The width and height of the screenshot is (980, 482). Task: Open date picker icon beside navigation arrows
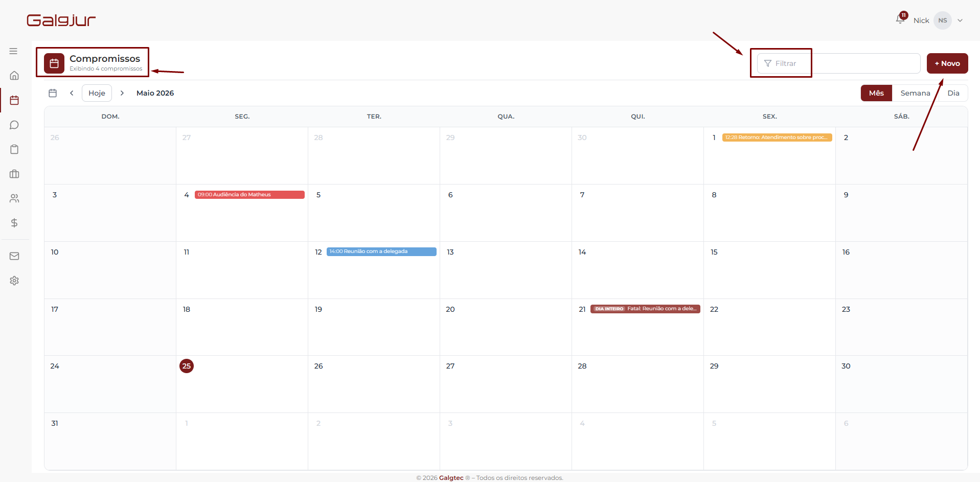(53, 93)
